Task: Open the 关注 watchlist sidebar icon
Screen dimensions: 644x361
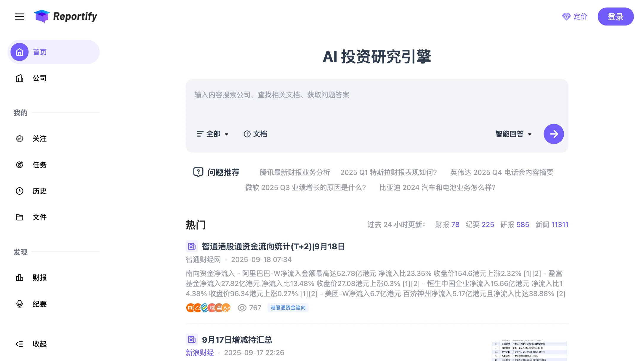Action: point(20,139)
